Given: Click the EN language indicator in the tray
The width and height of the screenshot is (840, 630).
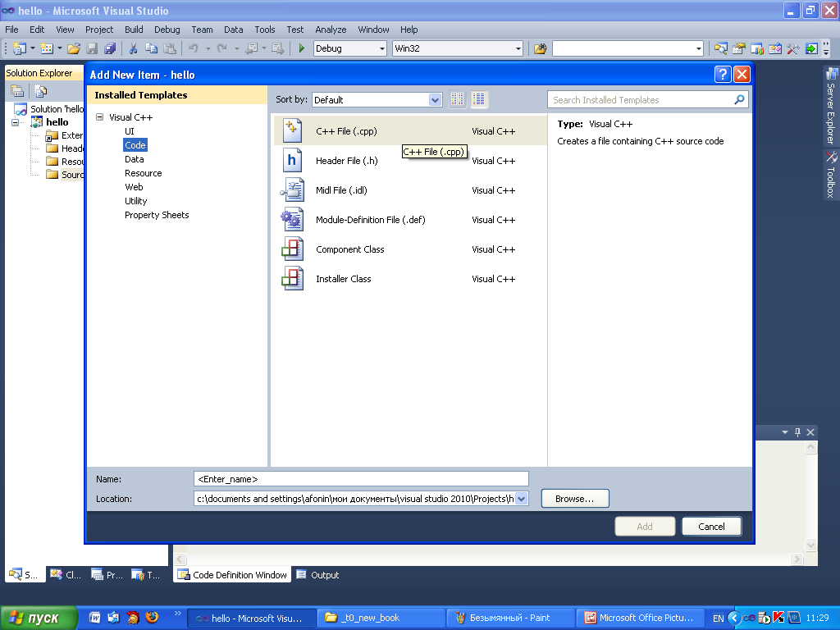Looking at the screenshot, I should click(x=718, y=619).
